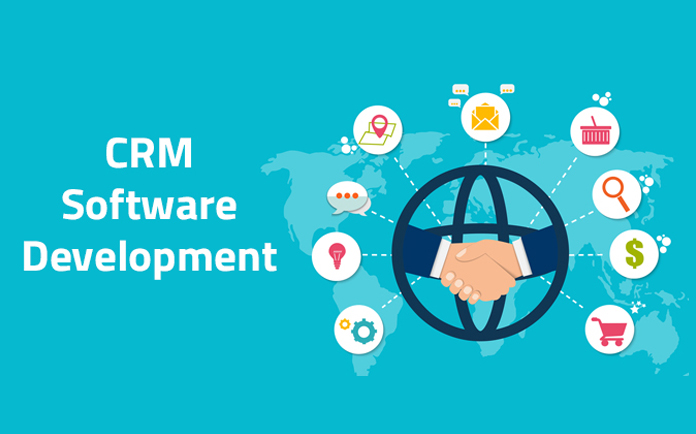
Task: Select the pink lightbulb idea icon
Action: [x=336, y=255]
